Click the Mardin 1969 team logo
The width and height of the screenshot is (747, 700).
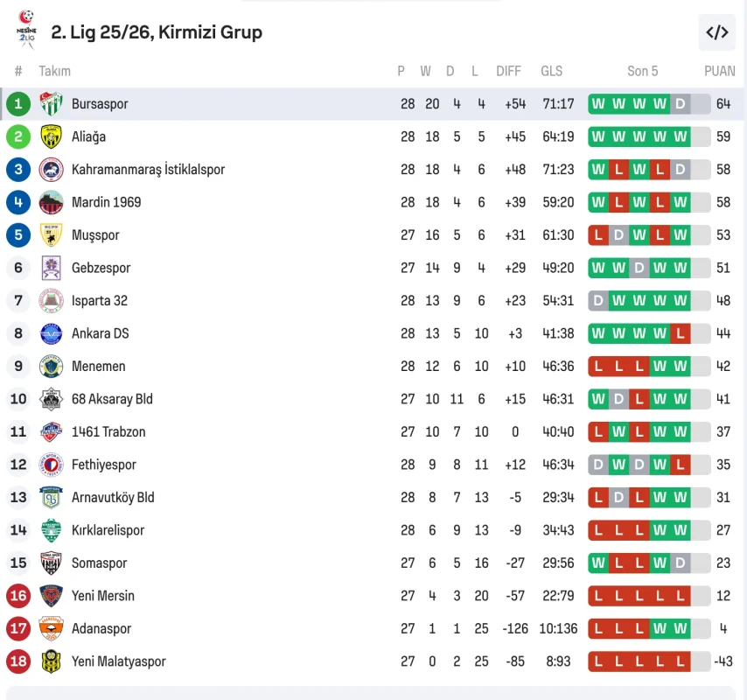click(51, 202)
